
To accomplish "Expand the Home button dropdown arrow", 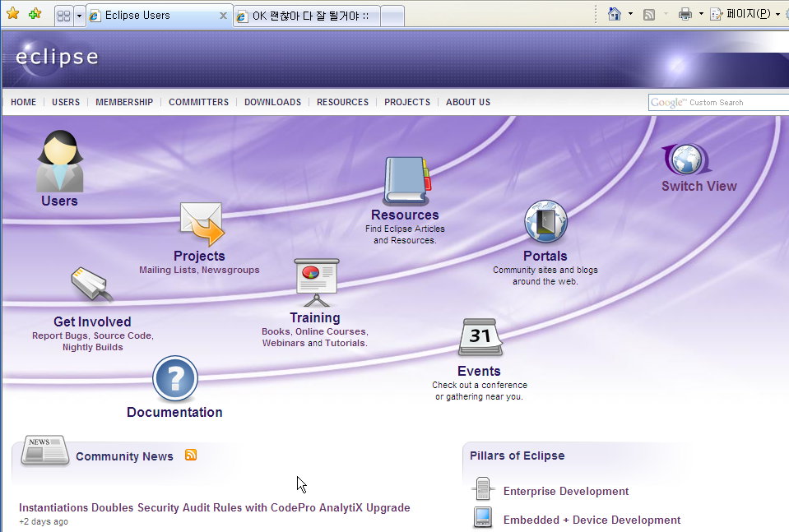I will click(x=630, y=14).
